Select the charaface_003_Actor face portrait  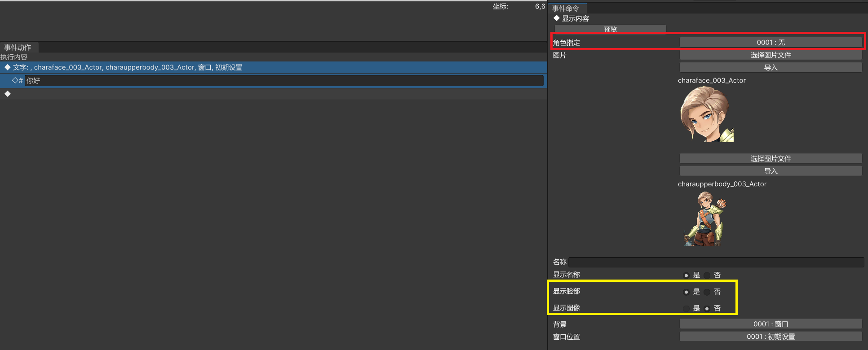click(x=707, y=114)
